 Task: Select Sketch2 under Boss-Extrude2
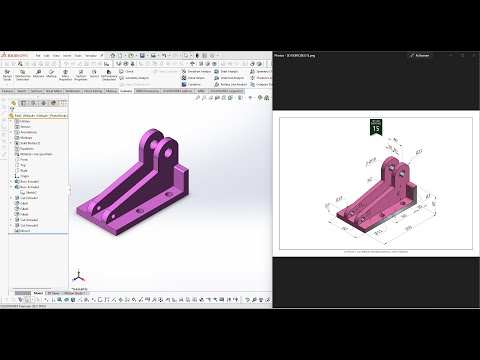pos(28,193)
